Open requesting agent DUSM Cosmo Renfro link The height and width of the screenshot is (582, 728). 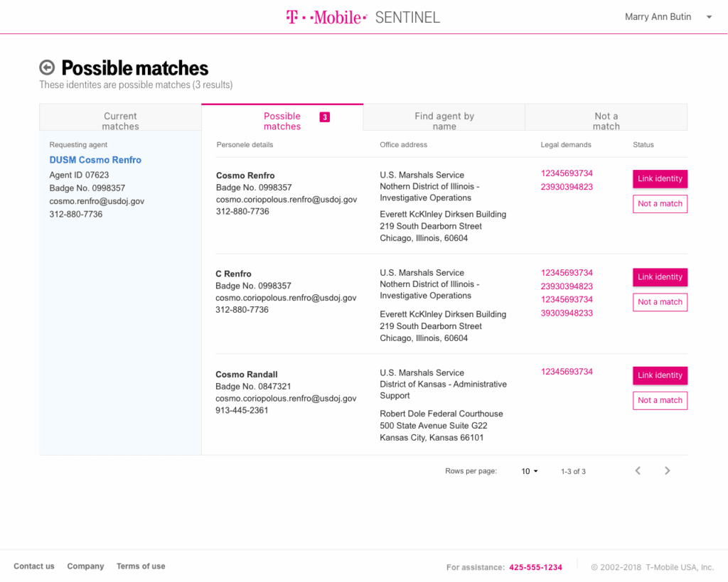[x=95, y=160]
